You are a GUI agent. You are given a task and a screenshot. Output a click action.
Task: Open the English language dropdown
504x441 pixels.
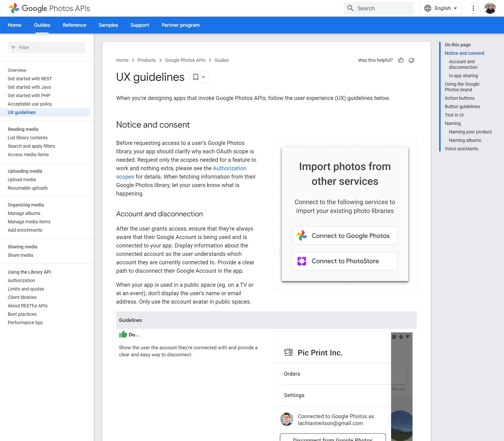441,8
